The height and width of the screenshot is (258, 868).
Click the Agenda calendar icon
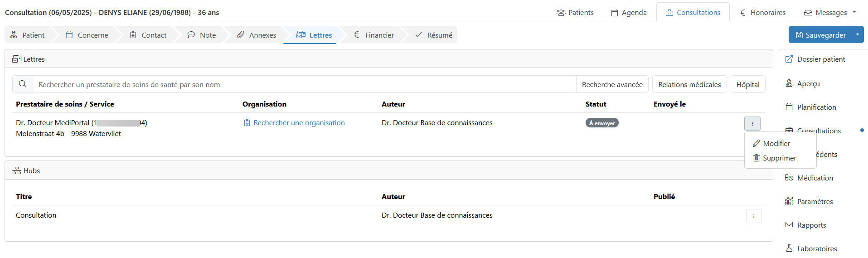click(x=615, y=13)
